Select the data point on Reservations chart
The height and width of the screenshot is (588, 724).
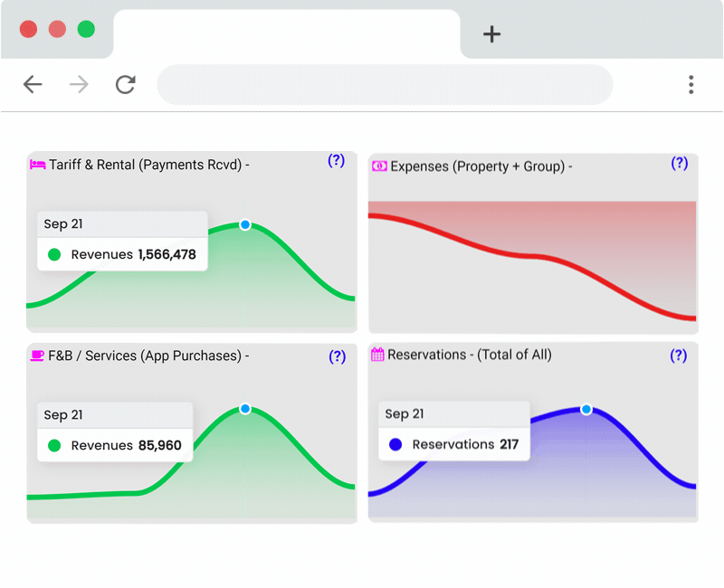pyautogui.click(x=586, y=409)
